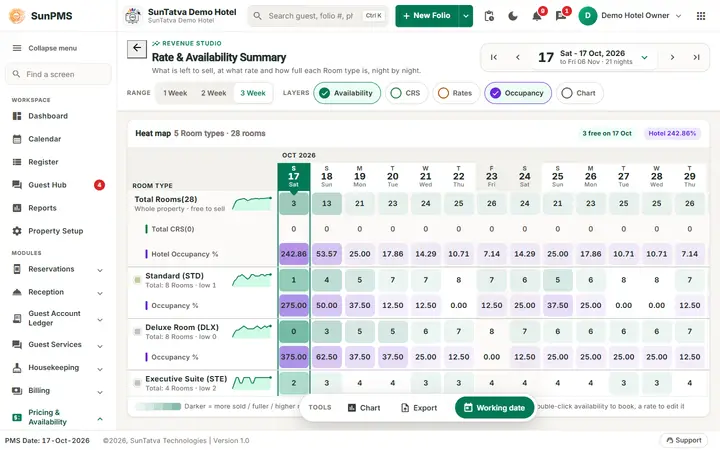Image resolution: width=720 pixels, height=450 pixels.
Task: Click Deluxe occupancy cell 375.00
Action: click(x=293, y=357)
